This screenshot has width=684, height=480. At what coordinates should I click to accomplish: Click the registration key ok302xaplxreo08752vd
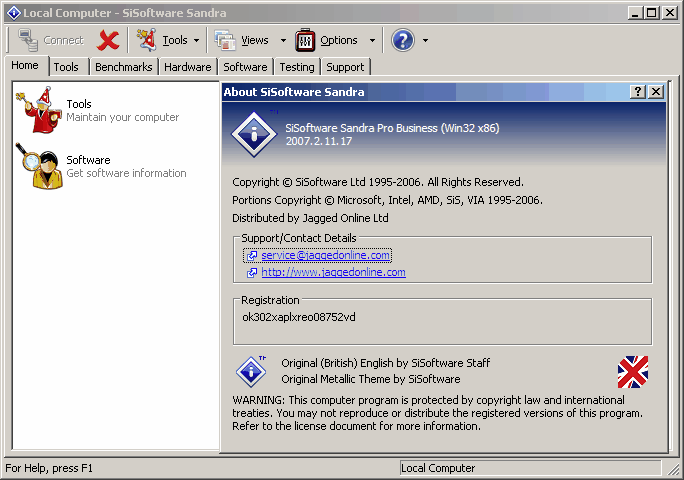point(299,317)
